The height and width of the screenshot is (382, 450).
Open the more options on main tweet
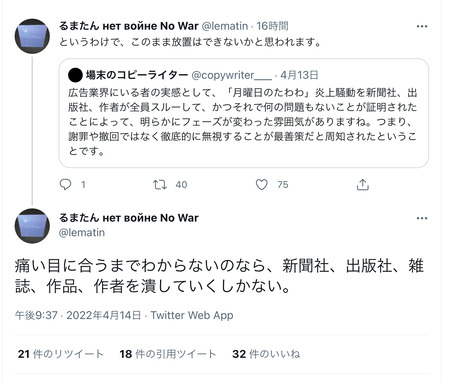coord(422,218)
